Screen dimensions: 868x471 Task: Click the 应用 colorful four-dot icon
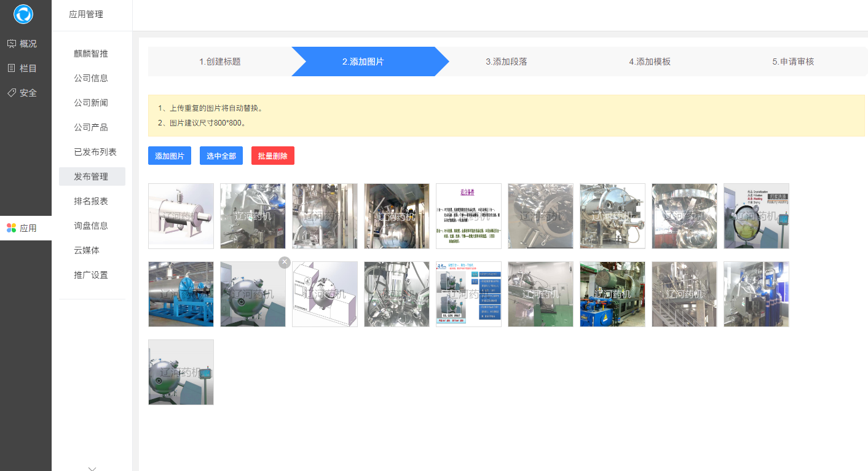(x=11, y=228)
